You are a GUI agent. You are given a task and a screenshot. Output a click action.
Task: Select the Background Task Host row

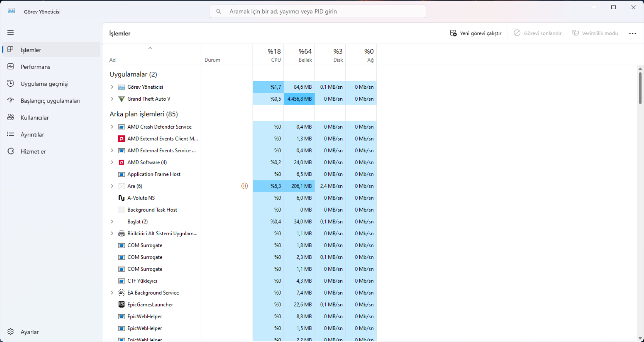point(240,210)
